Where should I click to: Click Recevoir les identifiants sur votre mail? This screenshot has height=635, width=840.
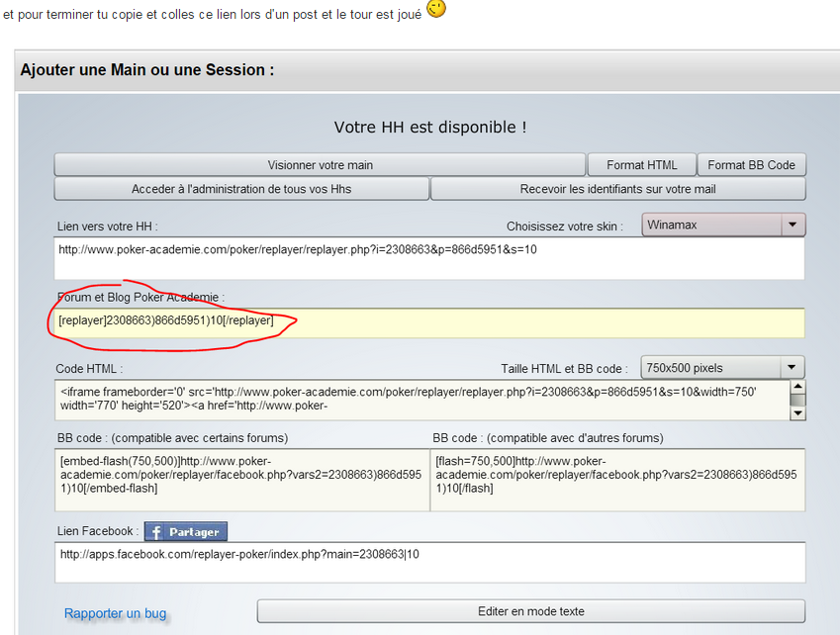[617, 189]
